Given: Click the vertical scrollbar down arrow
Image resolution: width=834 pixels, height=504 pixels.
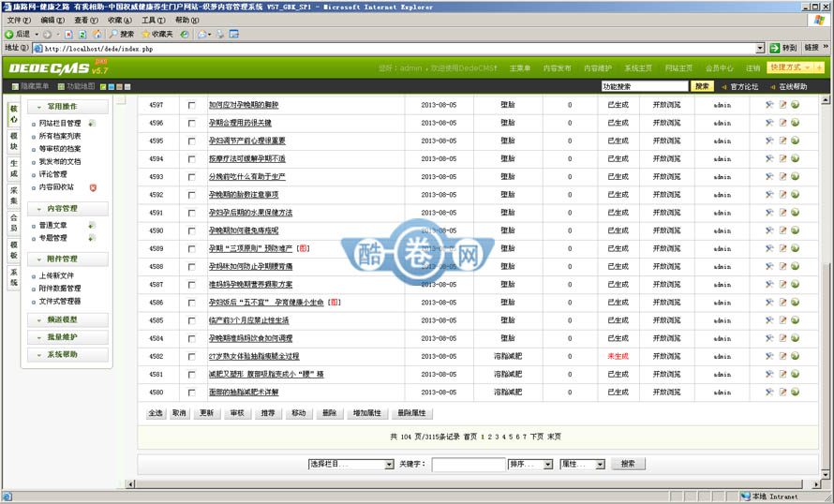Looking at the screenshot, I should [x=825, y=474].
